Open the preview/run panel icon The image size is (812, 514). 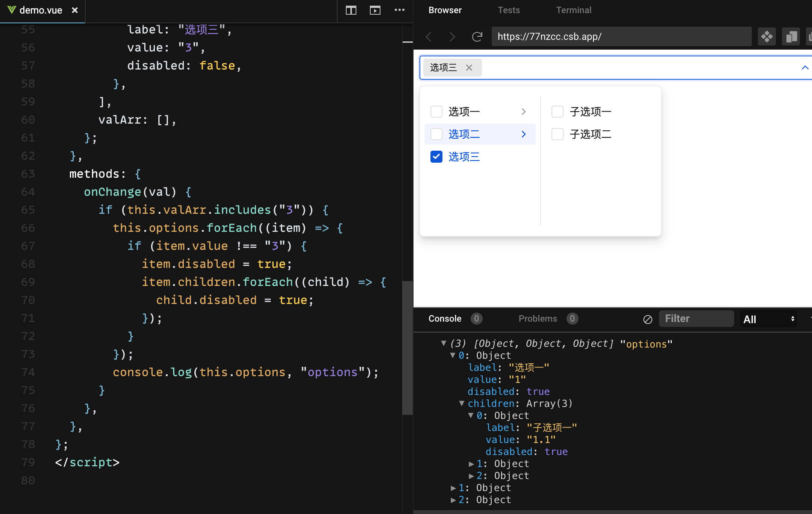tap(375, 10)
